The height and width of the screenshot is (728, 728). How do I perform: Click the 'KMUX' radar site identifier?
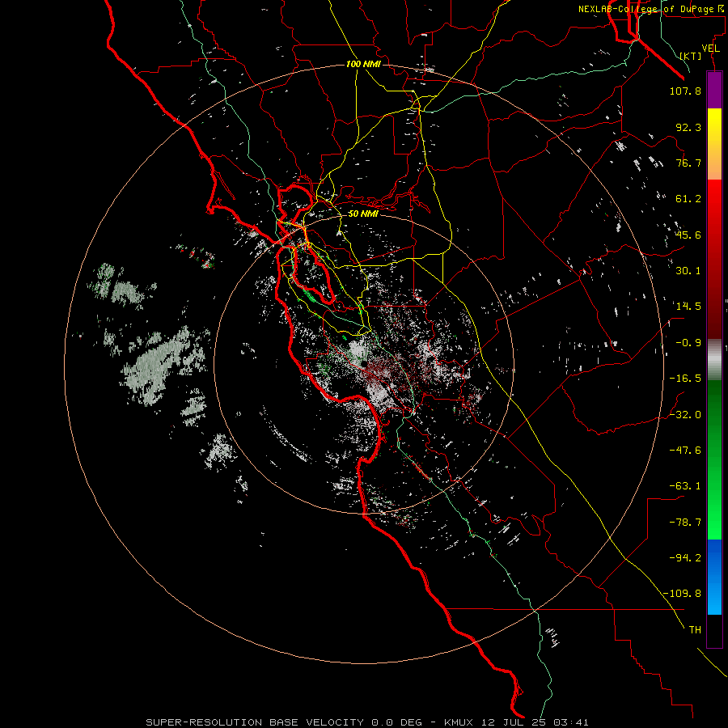click(459, 722)
